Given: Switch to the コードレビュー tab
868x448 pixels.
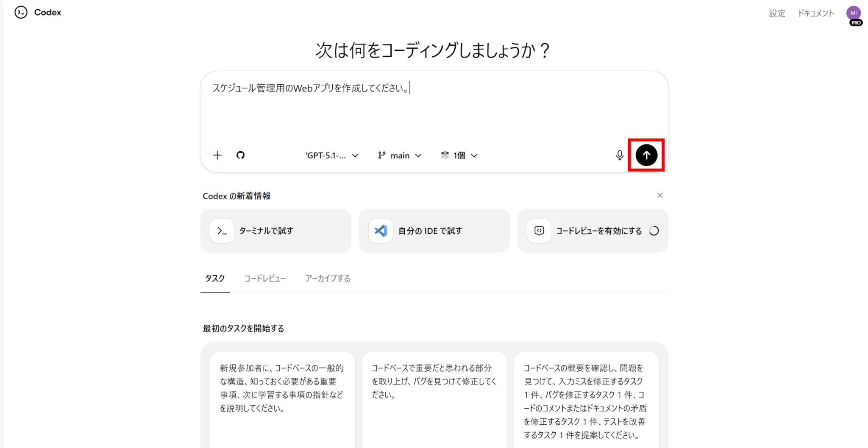Looking at the screenshot, I should click(265, 279).
